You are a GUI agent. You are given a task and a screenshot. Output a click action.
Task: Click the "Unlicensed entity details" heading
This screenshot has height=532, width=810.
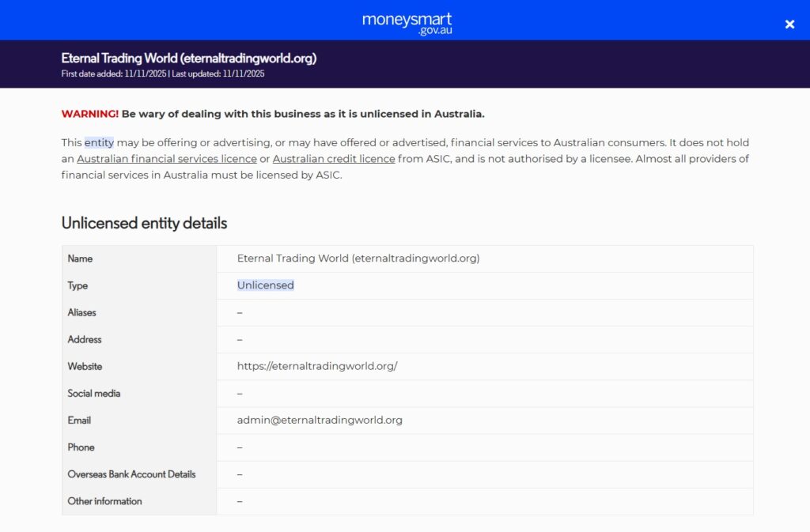coord(144,223)
